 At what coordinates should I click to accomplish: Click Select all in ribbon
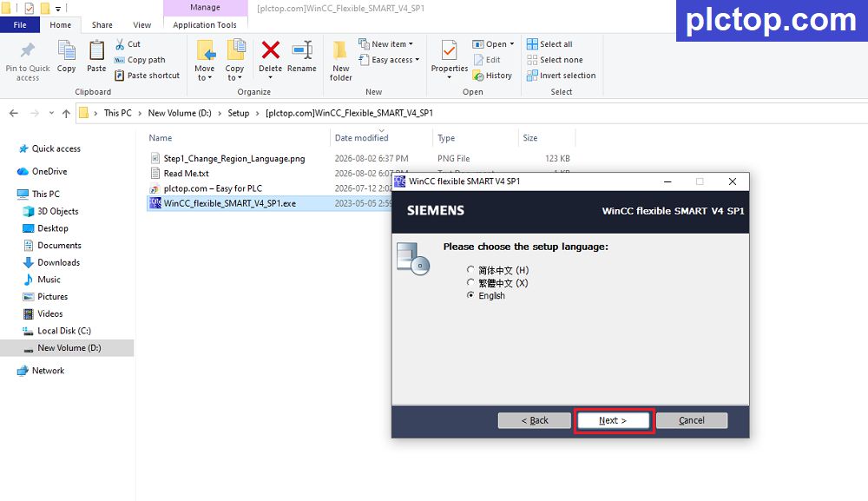549,43
